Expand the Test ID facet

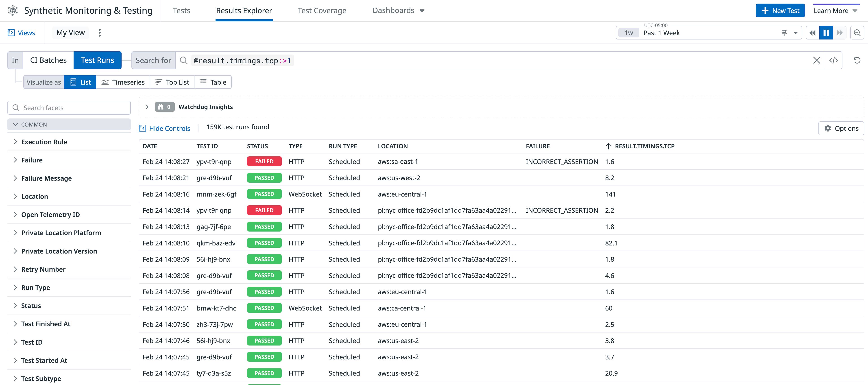coord(69,342)
